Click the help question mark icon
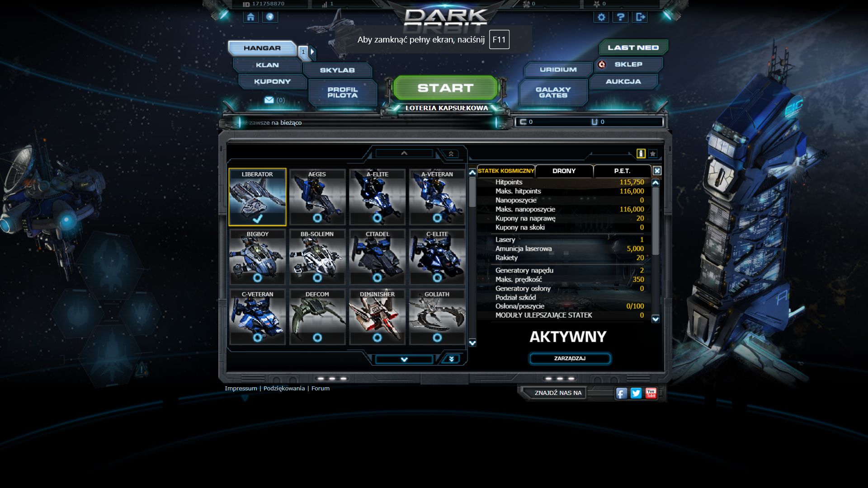Image resolution: width=868 pixels, height=488 pixels. (x=621, y=17)
